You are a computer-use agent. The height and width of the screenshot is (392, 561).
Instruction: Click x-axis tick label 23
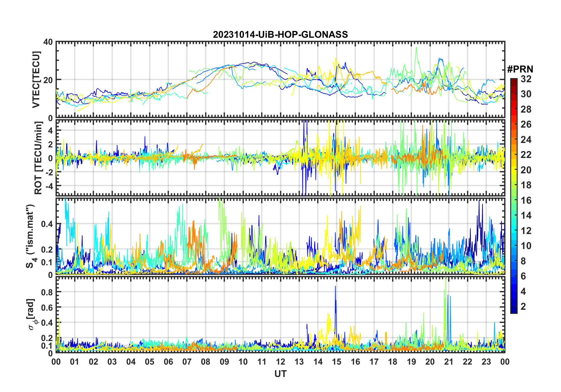486,362
